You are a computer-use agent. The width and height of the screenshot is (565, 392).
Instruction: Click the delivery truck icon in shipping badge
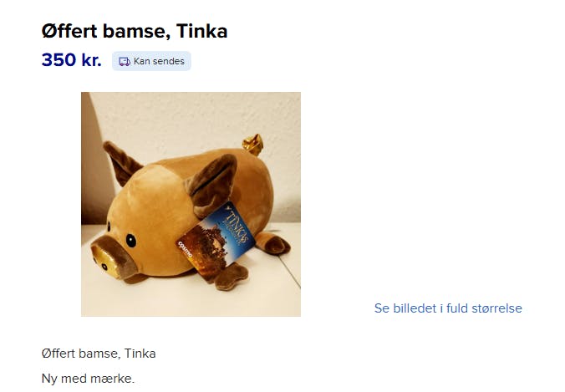click(x=125, y=62)
